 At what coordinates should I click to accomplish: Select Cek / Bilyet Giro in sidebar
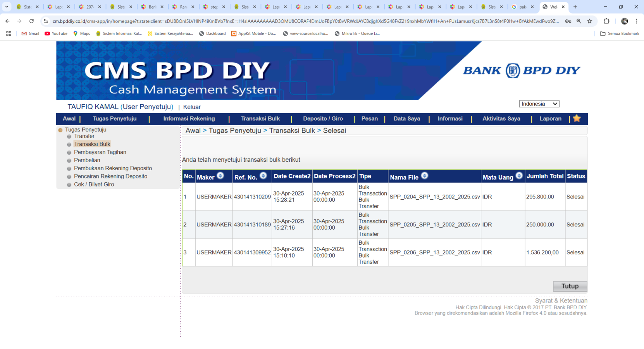pos(94,184)
